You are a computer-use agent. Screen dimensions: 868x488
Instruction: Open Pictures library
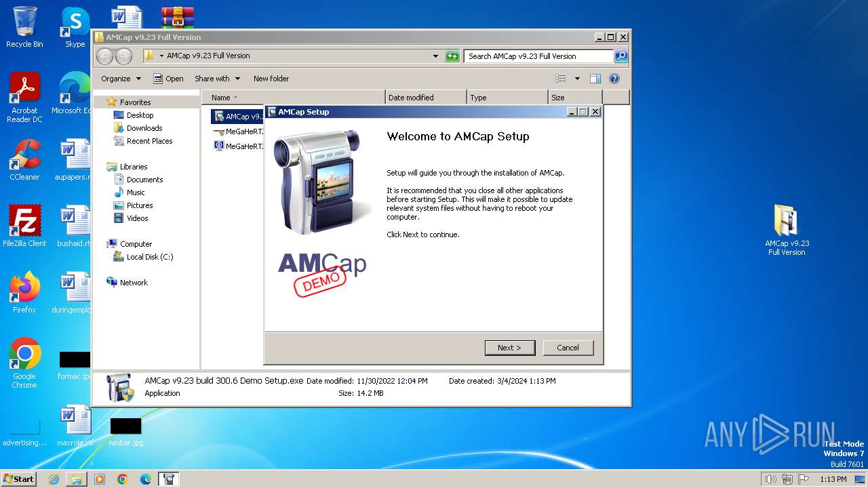tap(140, 205)
